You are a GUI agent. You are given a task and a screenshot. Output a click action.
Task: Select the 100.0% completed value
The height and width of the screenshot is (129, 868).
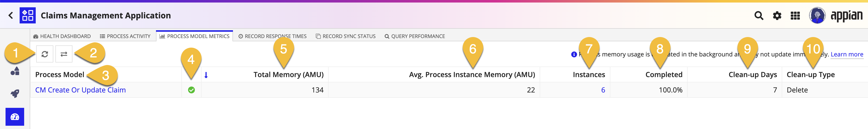coord(670,90)
